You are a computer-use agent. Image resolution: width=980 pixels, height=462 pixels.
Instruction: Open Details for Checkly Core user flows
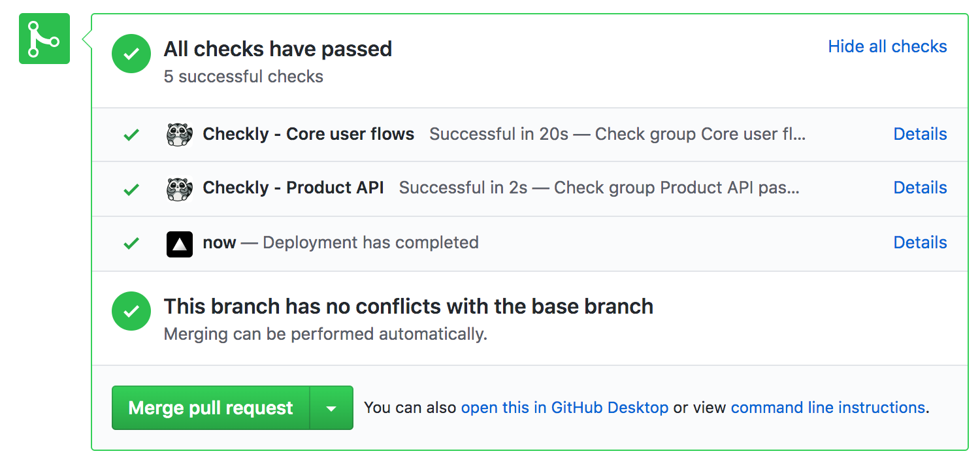tap(920, 135)
